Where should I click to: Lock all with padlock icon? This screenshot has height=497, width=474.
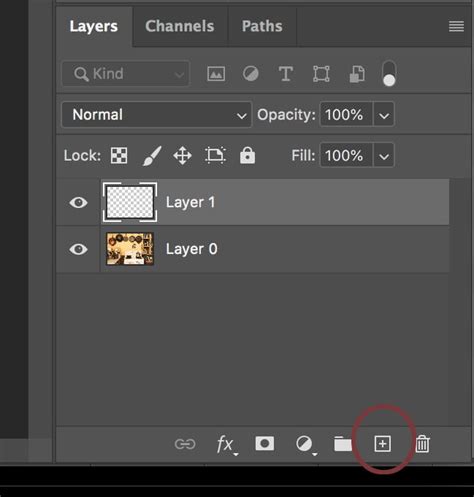click(x=247, y=155)
